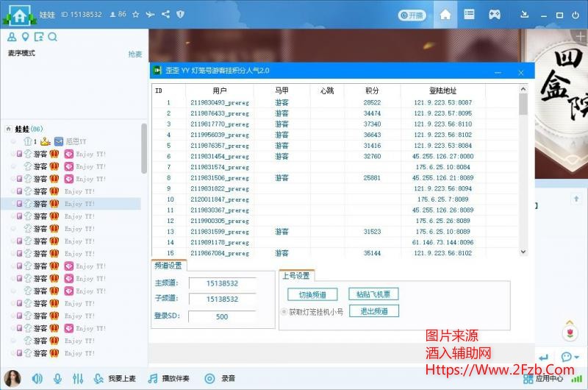The image size is (588, 390).
Task: Click the location pin icon in sidebar
Action: [25, 37]
